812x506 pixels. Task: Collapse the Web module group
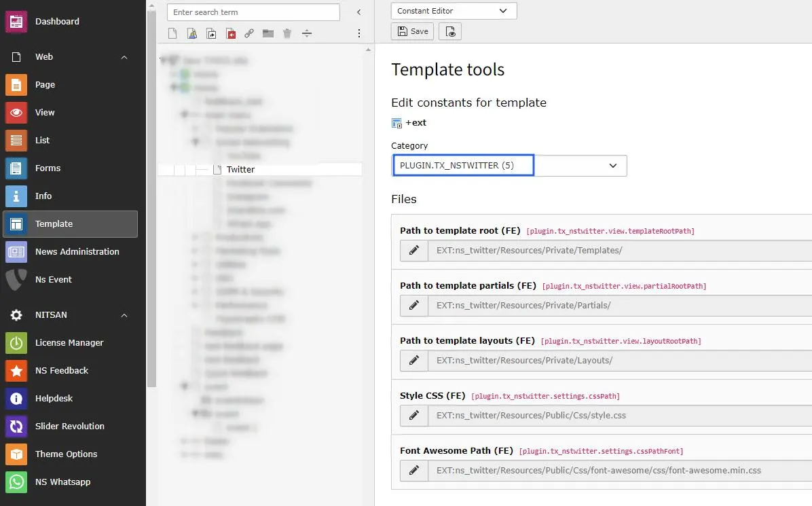[x=124, y=57]
